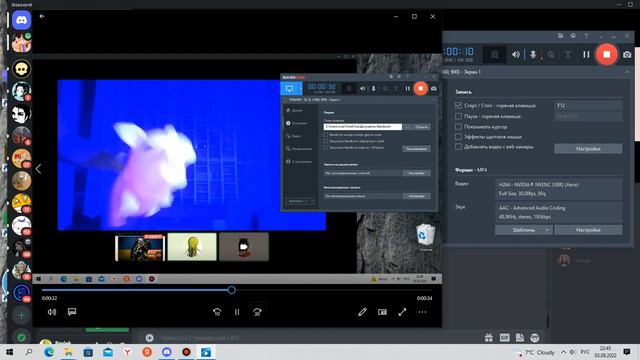Go back in the video player
This screenshot has width=640, height=360.
[x=42, y=16]
